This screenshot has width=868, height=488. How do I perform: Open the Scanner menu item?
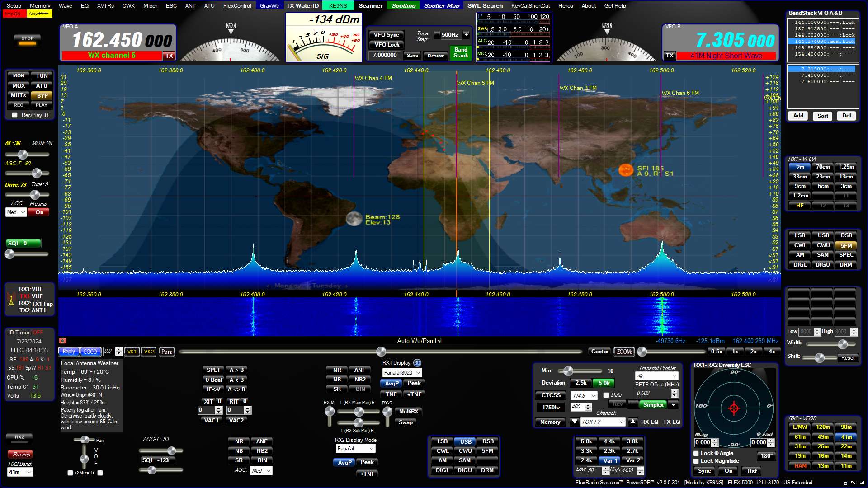[371, 5]
